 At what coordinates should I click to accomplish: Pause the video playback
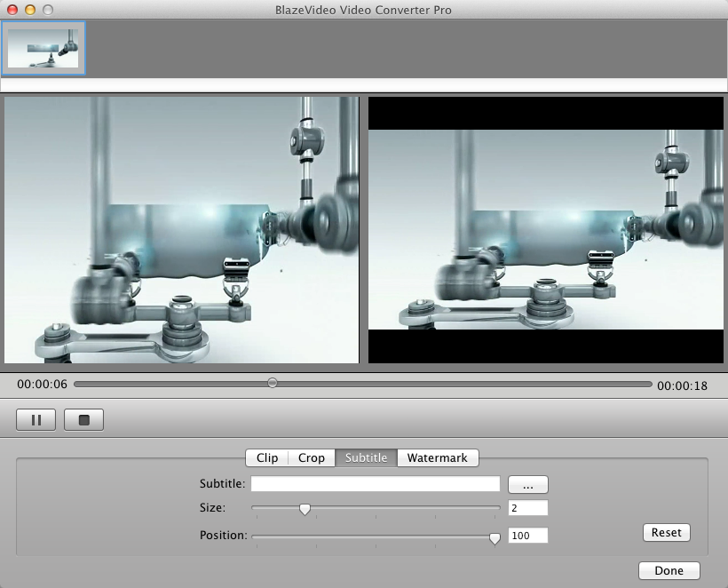(36, 419)
